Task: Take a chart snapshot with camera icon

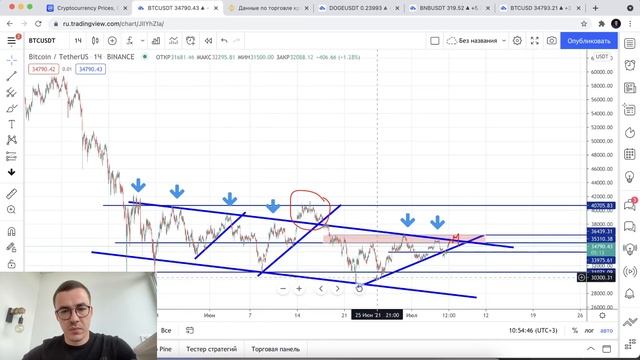Action: click(x=552, y=40)
